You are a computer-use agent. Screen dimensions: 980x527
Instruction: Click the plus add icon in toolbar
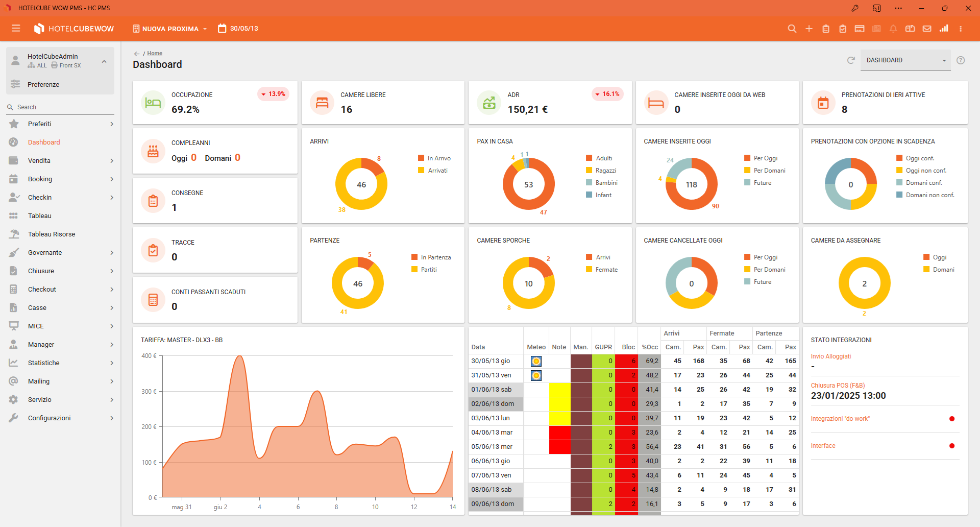[x=809, y=29]
